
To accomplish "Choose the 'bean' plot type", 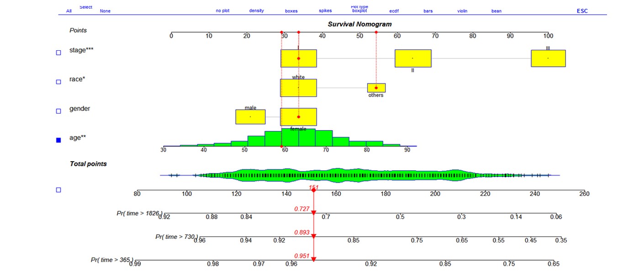I will tap(496, 11).
